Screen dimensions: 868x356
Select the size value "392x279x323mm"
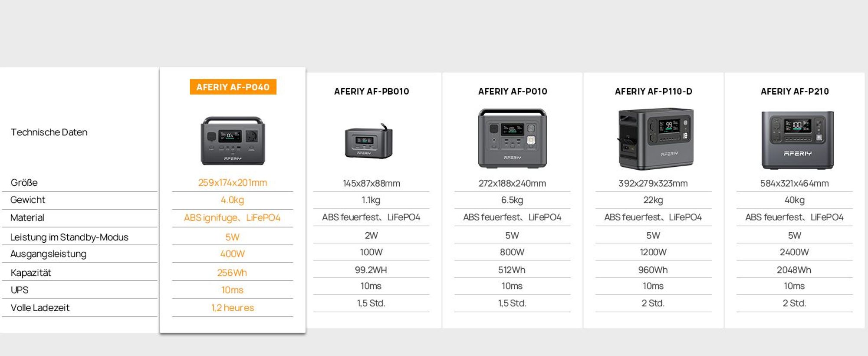pyautogui.click(x=653, y=183)
